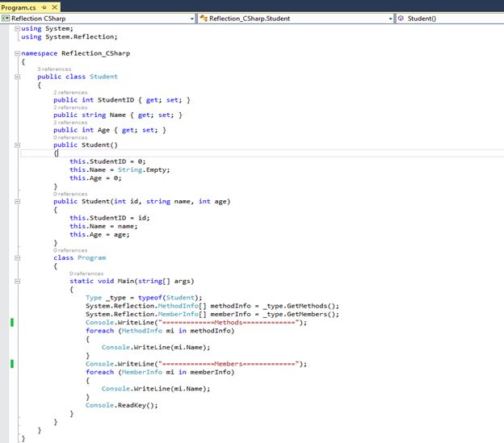
Task: Click the green change marker beside Methods WriteLine
Action: click(12, 323)
